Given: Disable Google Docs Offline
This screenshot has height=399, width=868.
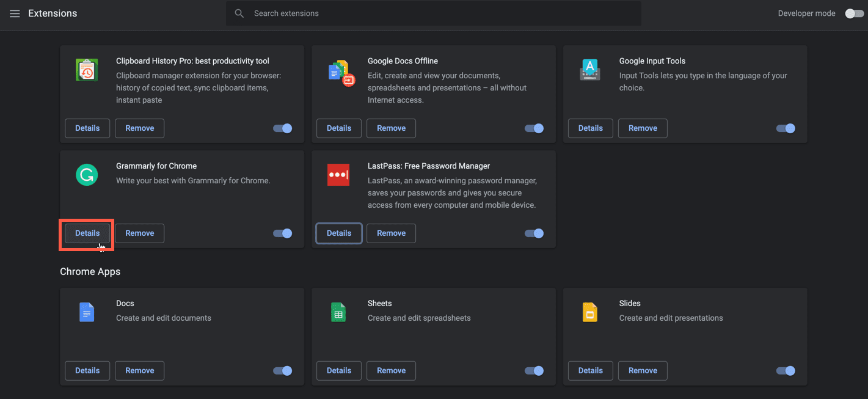Looking at the screenshot, I should point(534,128).
